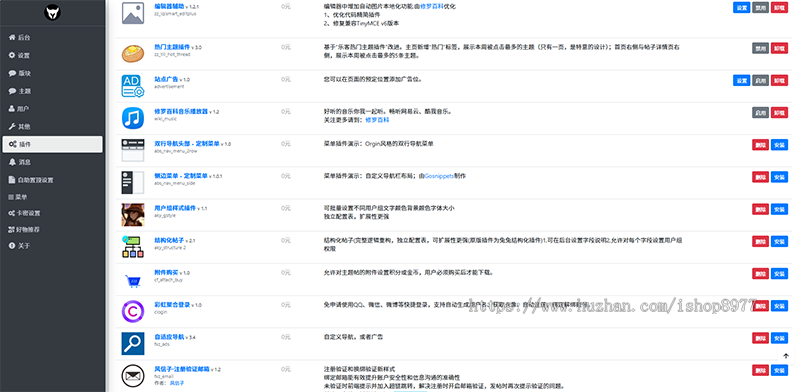This screenshot has width=800, height=392.
Task: Click Gosnippets link in 侧边菜单 description
Action: (439, 176)
